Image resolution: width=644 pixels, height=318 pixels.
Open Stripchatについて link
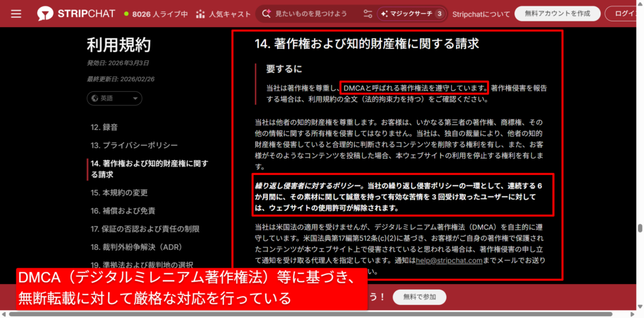pos(481,14)
